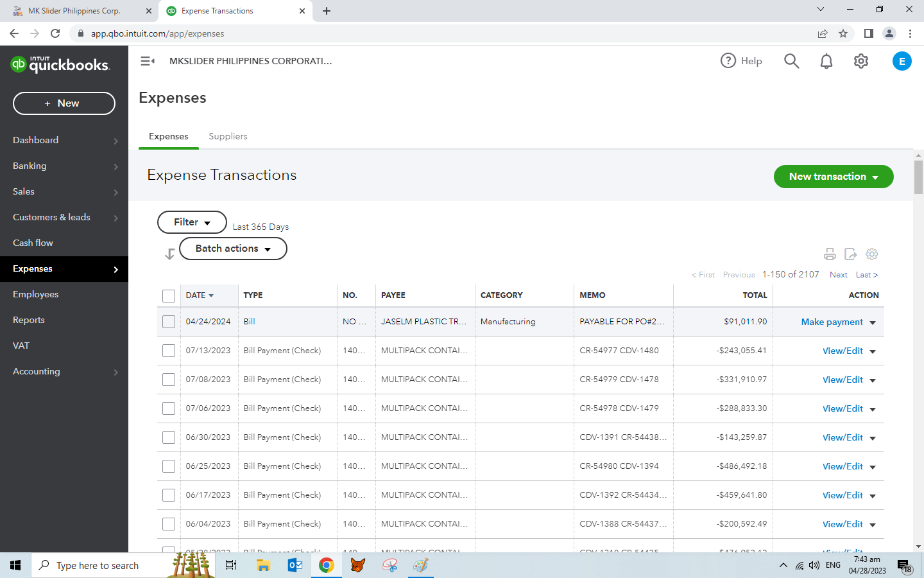Select the 06/17/2023 row checkbox
This screenshot has width=924, height=578.
[x=169, y=495]
